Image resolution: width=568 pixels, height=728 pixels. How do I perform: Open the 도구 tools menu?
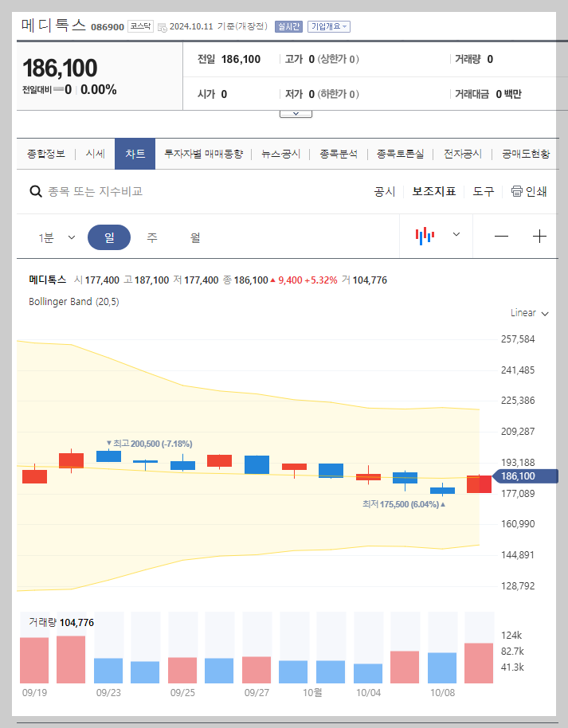484,191
